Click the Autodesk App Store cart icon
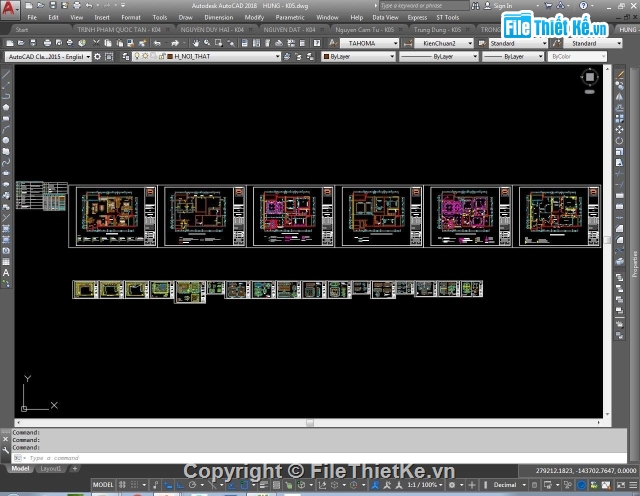The width and height of the screenshot is (640, 496). pyautogui.click(x=548, y=6)
